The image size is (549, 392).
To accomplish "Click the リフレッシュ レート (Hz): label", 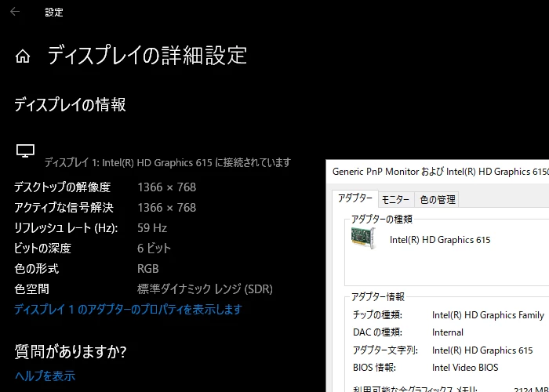I will [x=66, y=228].
